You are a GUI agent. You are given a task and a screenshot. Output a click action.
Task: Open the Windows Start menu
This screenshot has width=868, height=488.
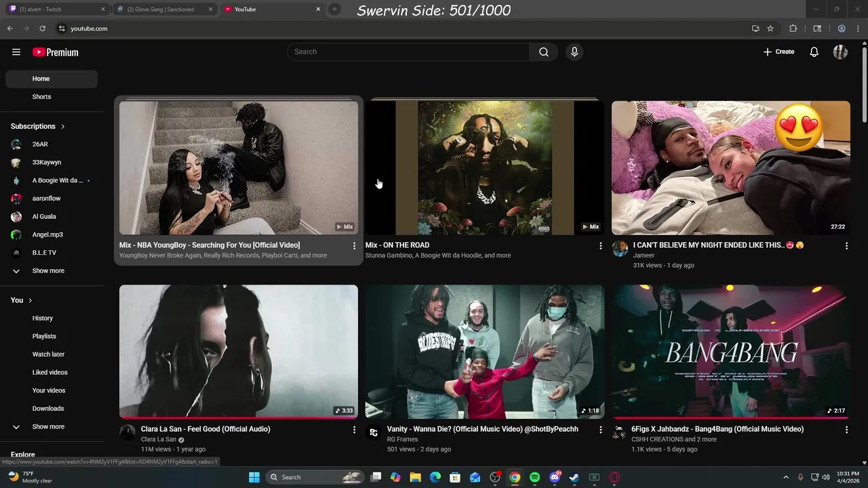tap(254, 477)
